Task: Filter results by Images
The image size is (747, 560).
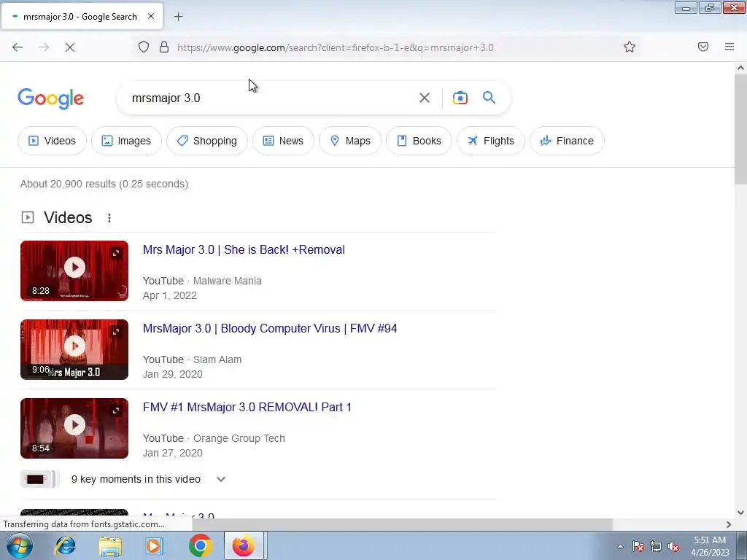Action: click(x=126, y=141)
